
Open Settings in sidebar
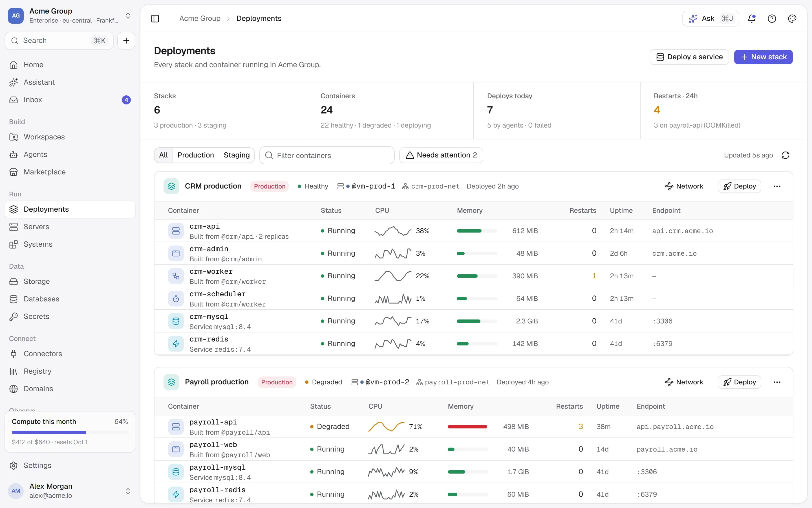70,466
